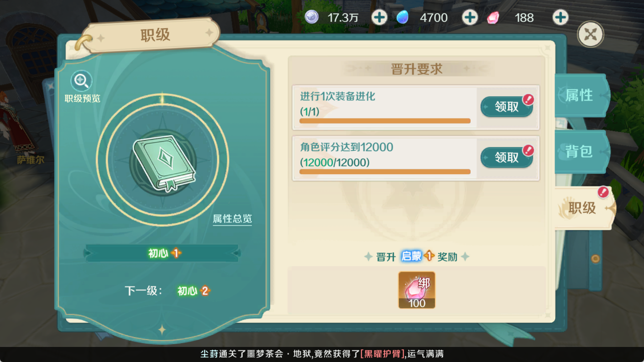Click the pink crystal currency icon

pyautogui.click(x=493, y=18)
